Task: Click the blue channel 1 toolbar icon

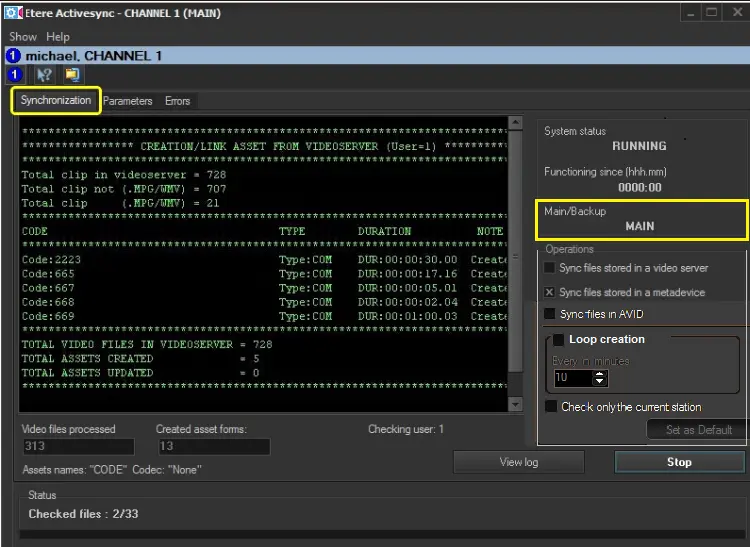Action: (14, 74)
